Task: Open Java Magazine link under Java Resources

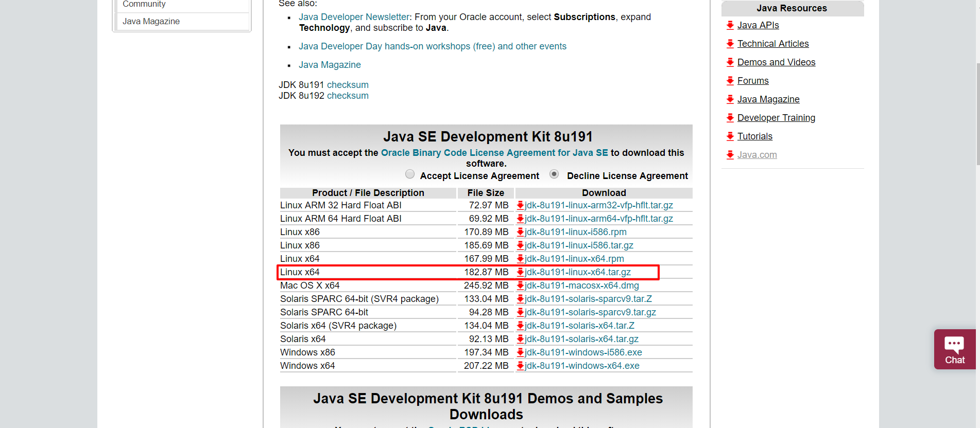Action: click(768, 99)
